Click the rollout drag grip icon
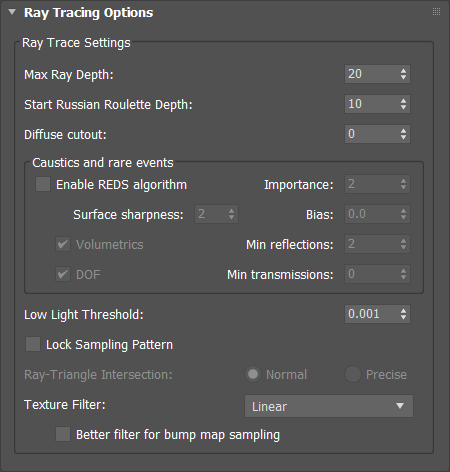The width and height of the screenshot is (450, 472). point(436,12)
